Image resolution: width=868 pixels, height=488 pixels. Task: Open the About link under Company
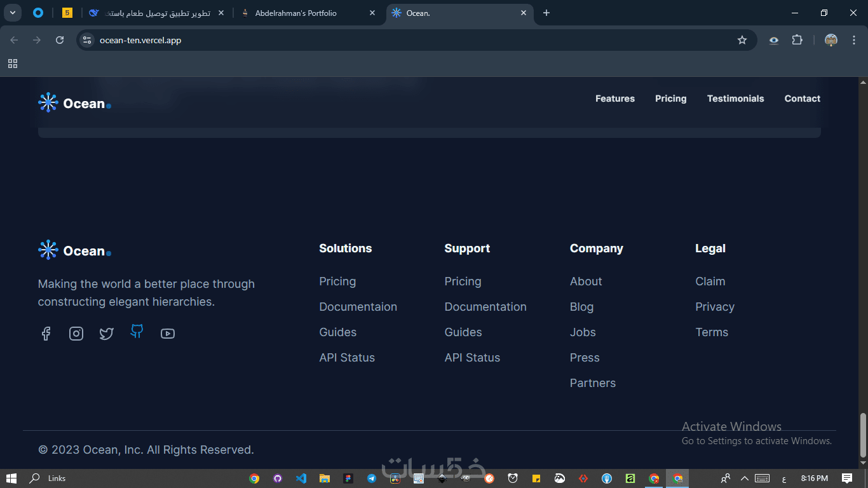(586, 281)
